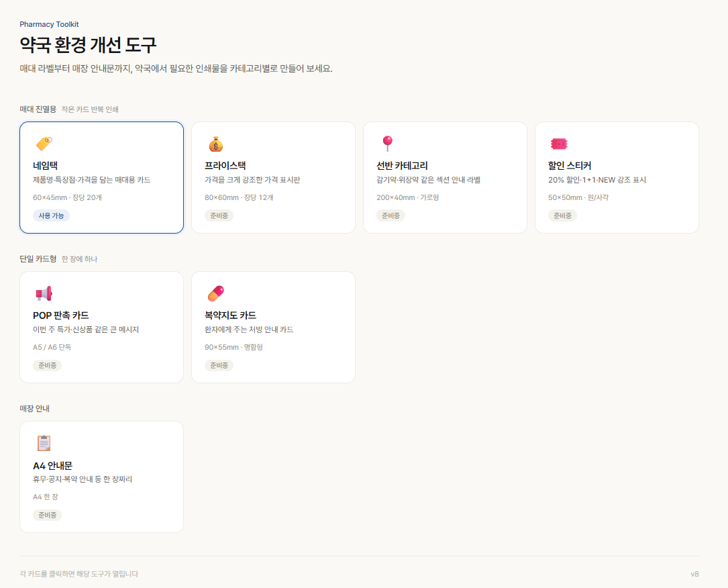Click the 준비중 badge on POP 판촉 카드

pos(48,366)
